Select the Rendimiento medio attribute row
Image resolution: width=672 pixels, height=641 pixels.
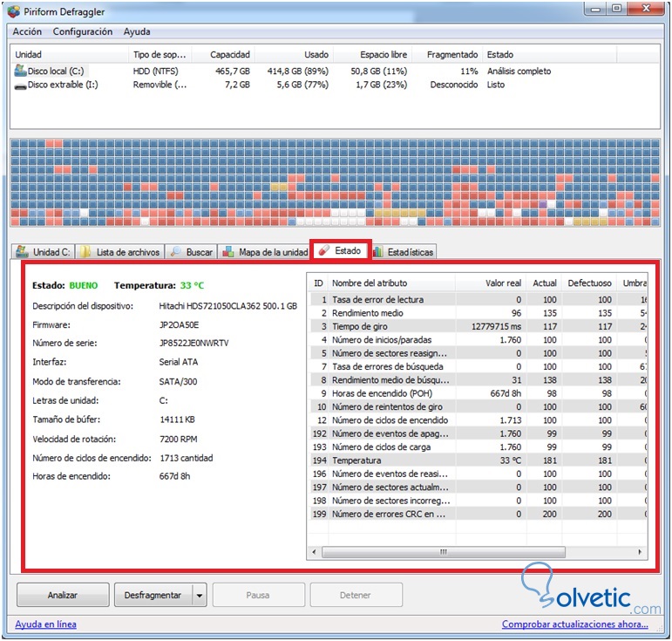coord(478,313)
